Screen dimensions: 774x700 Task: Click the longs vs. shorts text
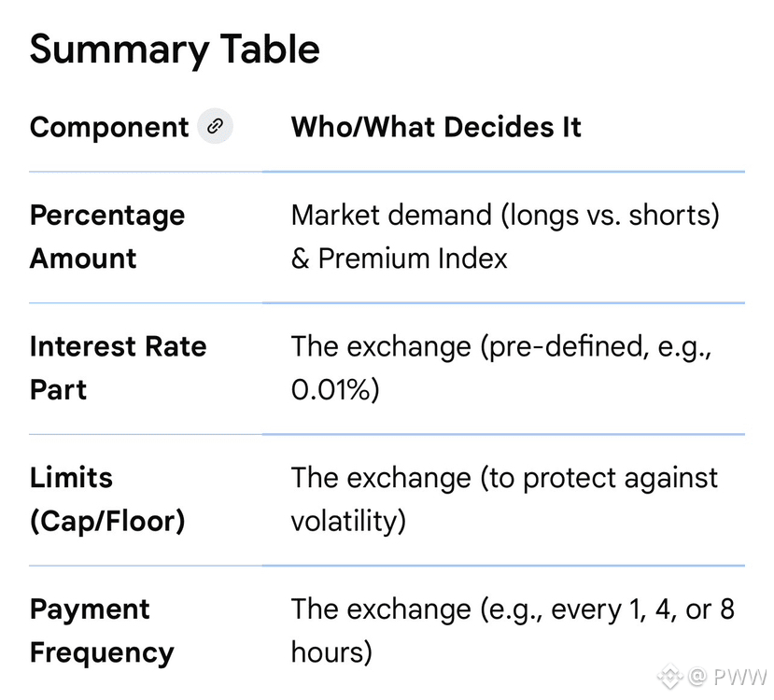[611, 215]
